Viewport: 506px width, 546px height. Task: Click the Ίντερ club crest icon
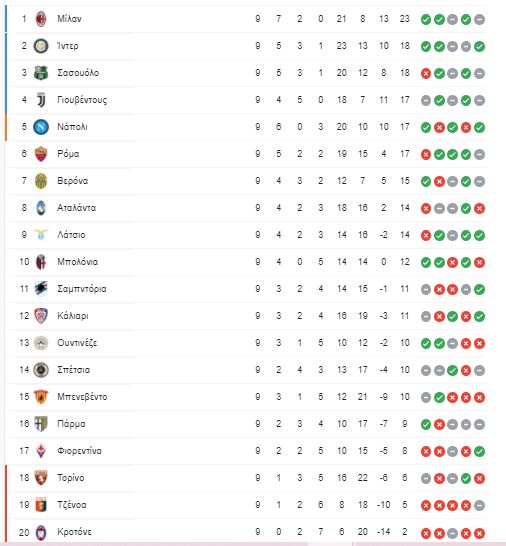pos(41,46)
